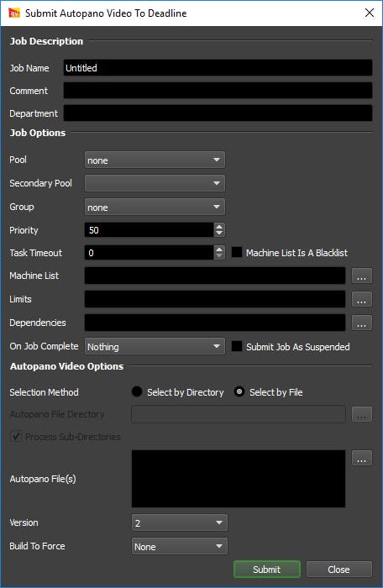383x588 pixels.
Task: Check Submit Job As Suspended
Action: (x=237, y=346)
